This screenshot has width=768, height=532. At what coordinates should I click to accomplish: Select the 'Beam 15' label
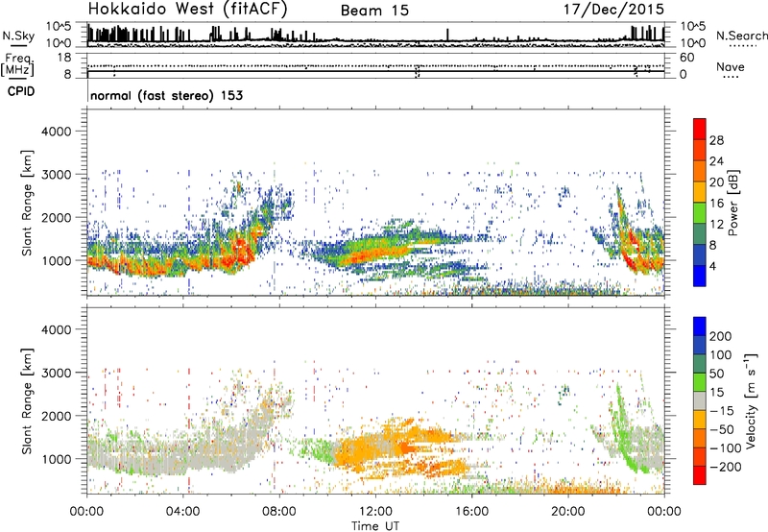click(x=374, y=11)
